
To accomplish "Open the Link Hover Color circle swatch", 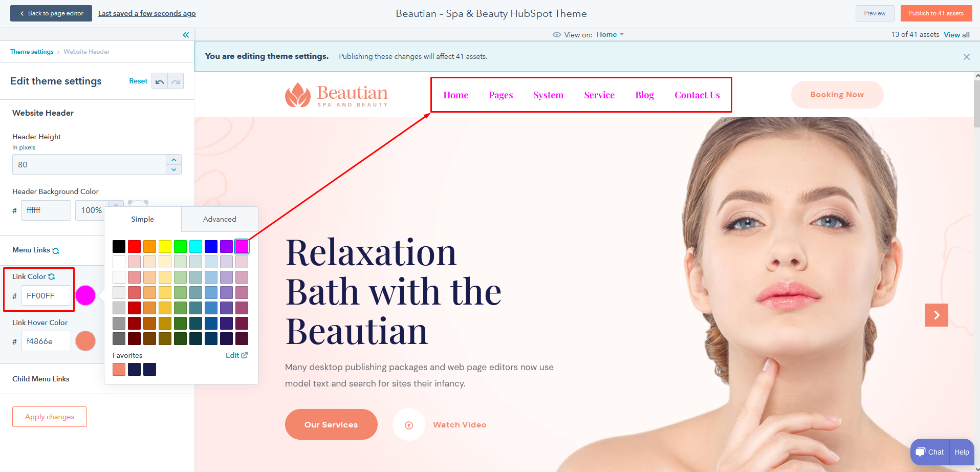I will click(x=85, y=341).
